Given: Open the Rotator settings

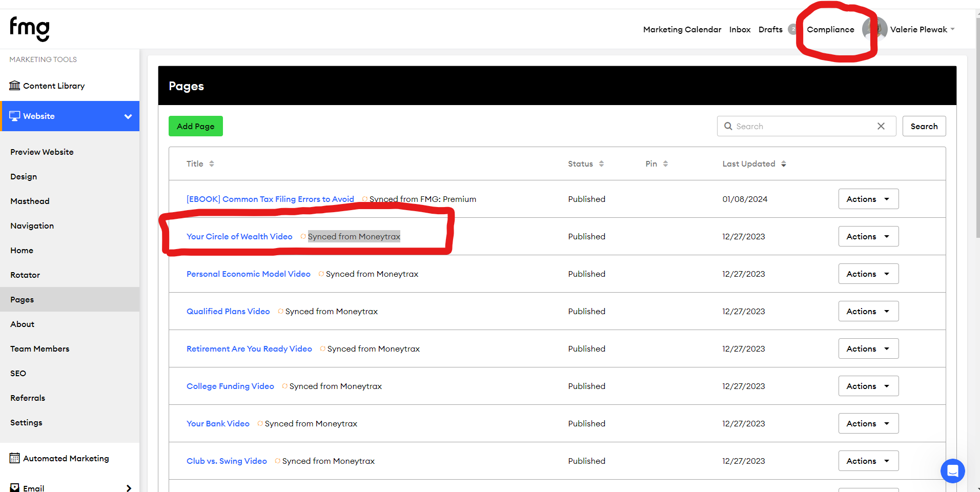Looking at the screenshot, I should click(x=25, y=275).
